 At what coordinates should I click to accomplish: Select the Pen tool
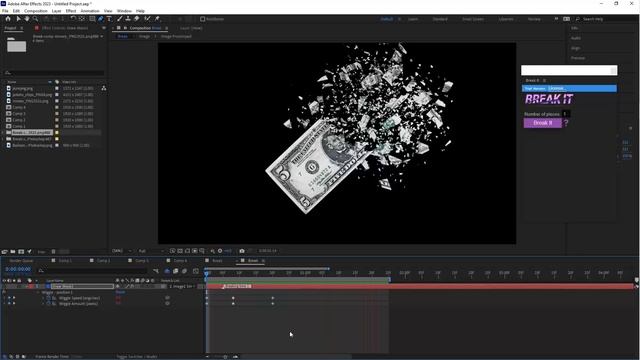(x=100, y=19)
